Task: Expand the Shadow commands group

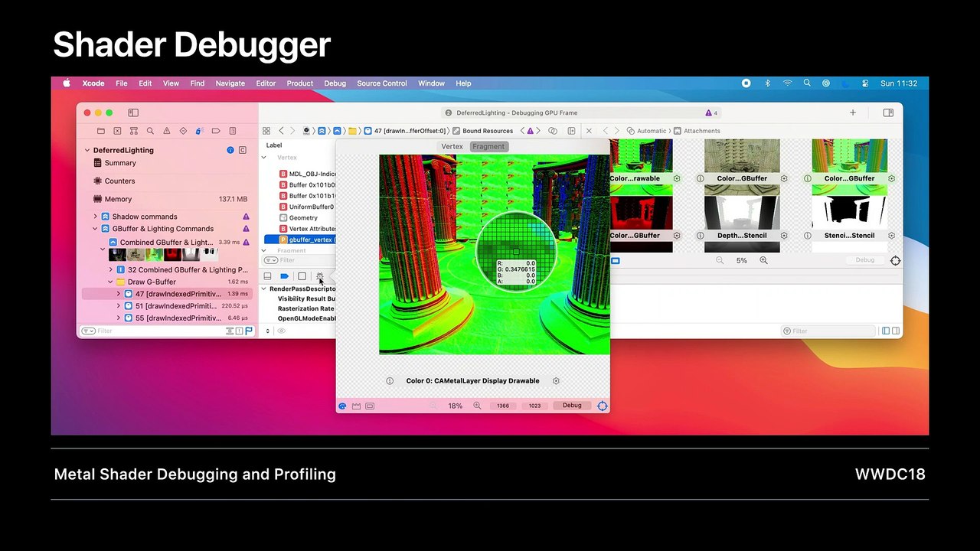Action: [x=96, y=217]
